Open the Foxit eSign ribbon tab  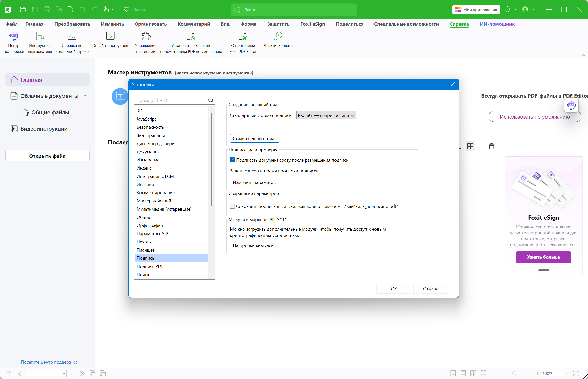312,24
